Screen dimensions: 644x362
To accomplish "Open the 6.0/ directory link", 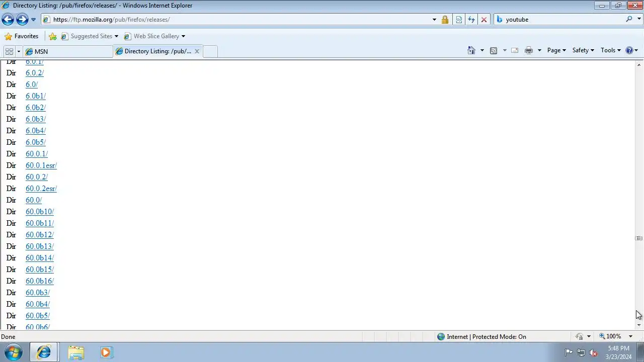I will click(32, 84).
